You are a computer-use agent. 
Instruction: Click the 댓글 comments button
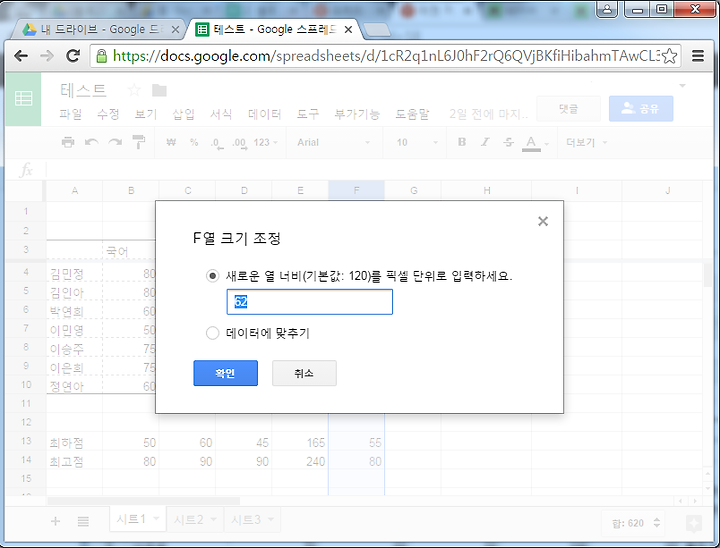(568, 109)
